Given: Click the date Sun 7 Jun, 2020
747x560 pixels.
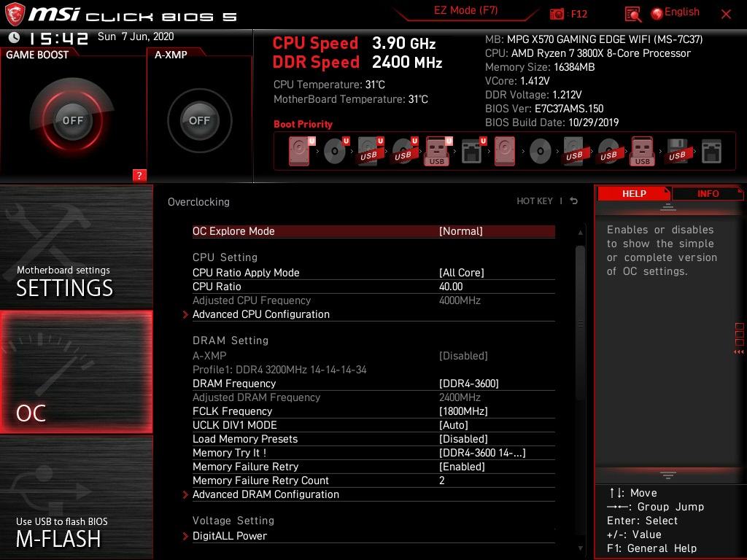Looking at the screenshot, I should tap(136, 36).
